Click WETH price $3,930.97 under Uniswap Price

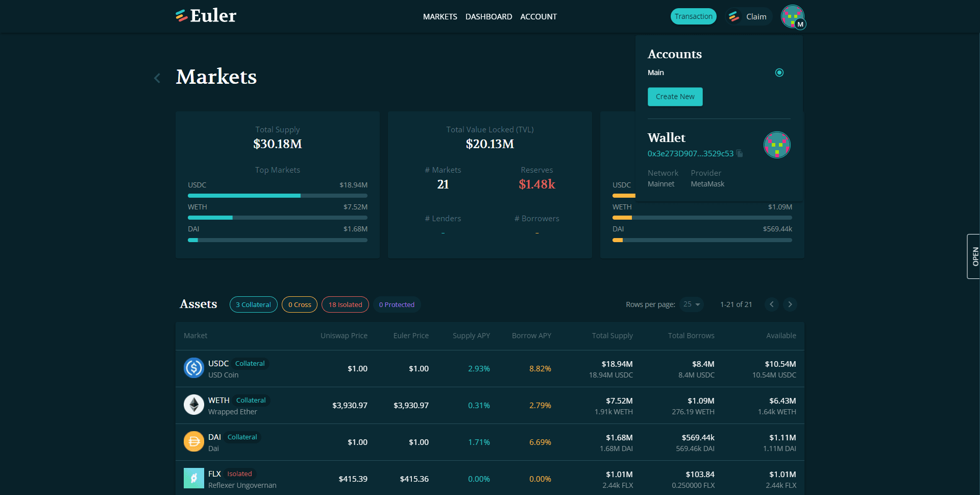pyautogui.click(x=350, y=405)
